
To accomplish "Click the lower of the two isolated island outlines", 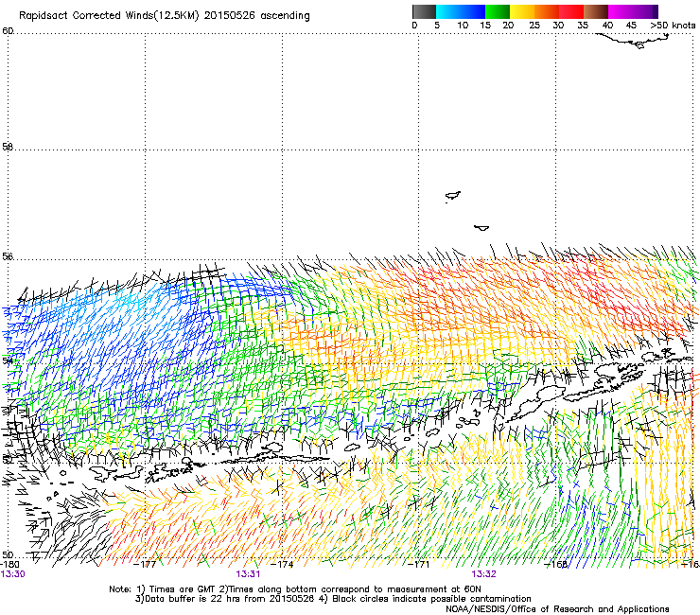I will tap(481, 228).
